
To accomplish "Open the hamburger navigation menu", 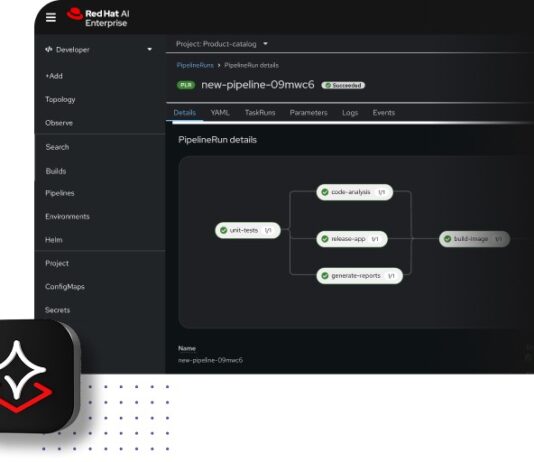I will point(51,17).
